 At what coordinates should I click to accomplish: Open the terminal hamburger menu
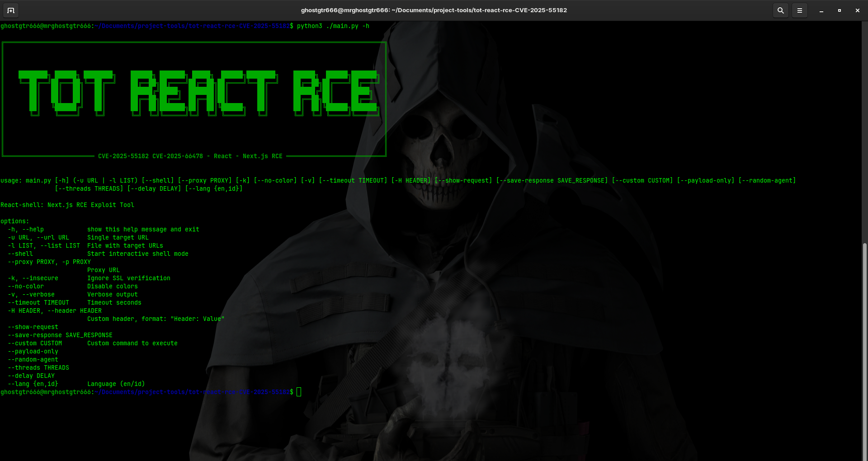(800, 10)
